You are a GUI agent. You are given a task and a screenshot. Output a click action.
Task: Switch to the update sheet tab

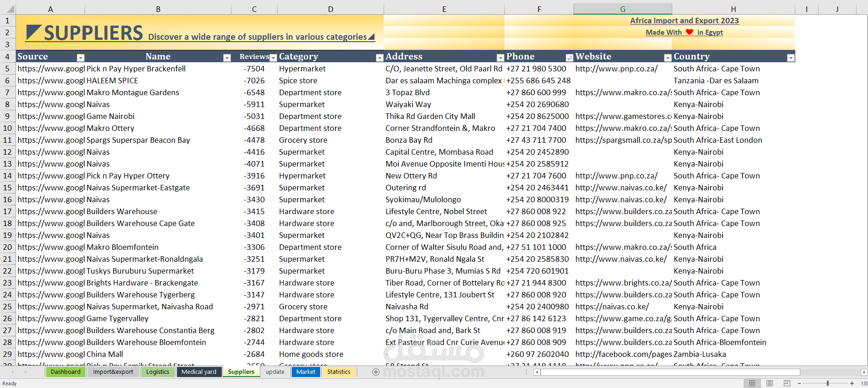click(x=275, y=372)
